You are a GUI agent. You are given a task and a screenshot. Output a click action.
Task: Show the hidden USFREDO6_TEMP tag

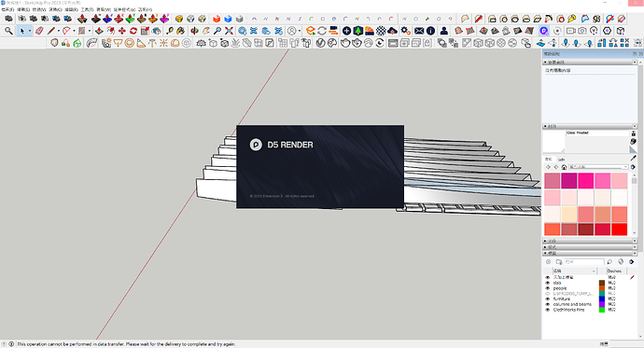(547, 294)
